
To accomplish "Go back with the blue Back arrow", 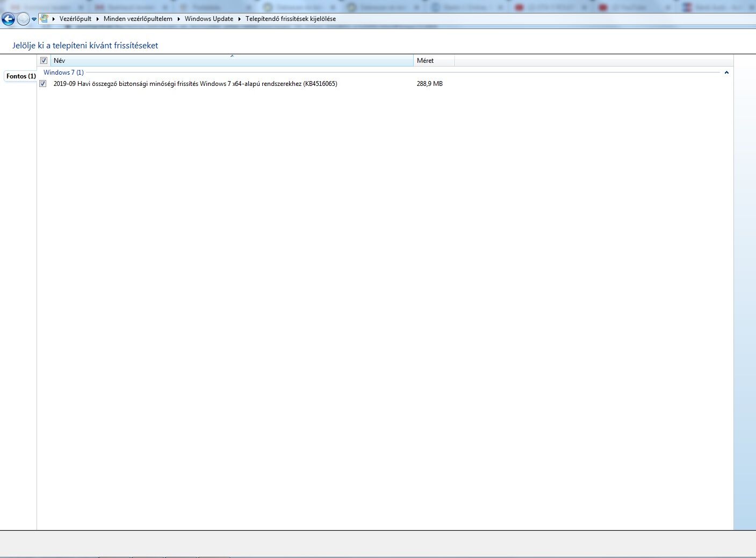I will [x=8, y=19].
